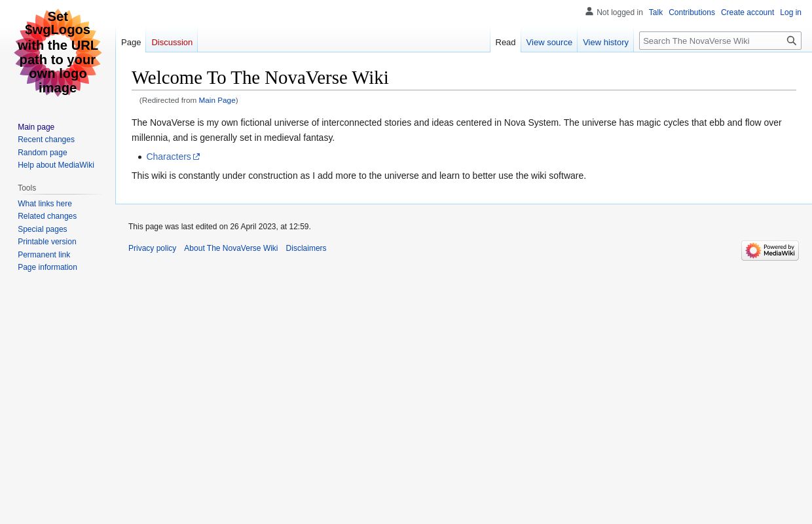Switch to the Discussion tab
The height and width of the screenshot is (524, 812).
[172, 42]
